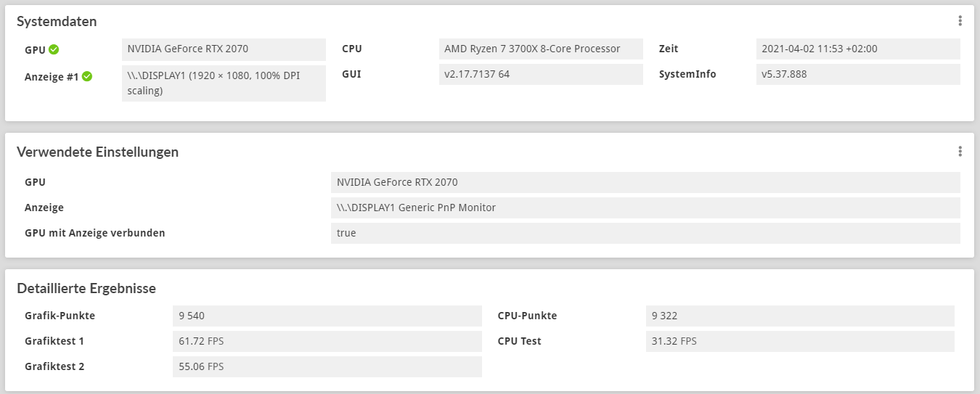Screen dimensions: 980x394
Task: Select the GPU field under Verwendete Einstellungen
Action: pyautogui.click(x=645, y=182)
